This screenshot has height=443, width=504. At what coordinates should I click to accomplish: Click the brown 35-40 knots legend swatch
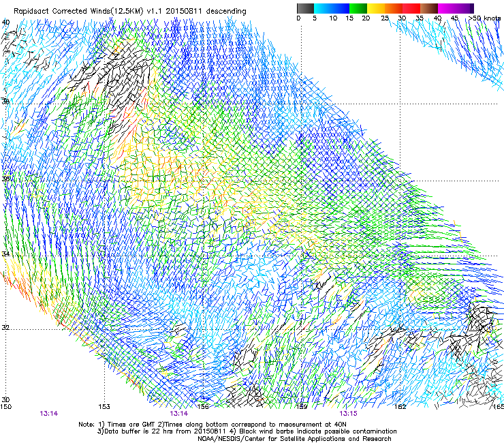tap(429, 8)
